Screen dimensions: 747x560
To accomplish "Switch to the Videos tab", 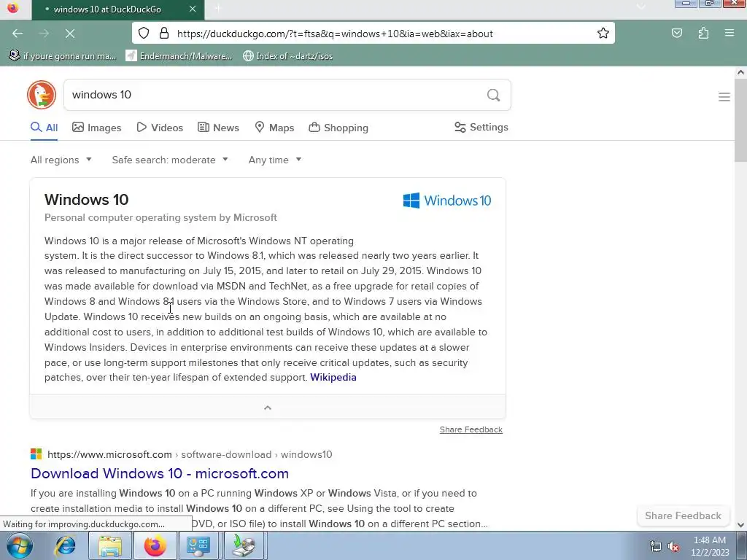I will click(x=160, y=128).
